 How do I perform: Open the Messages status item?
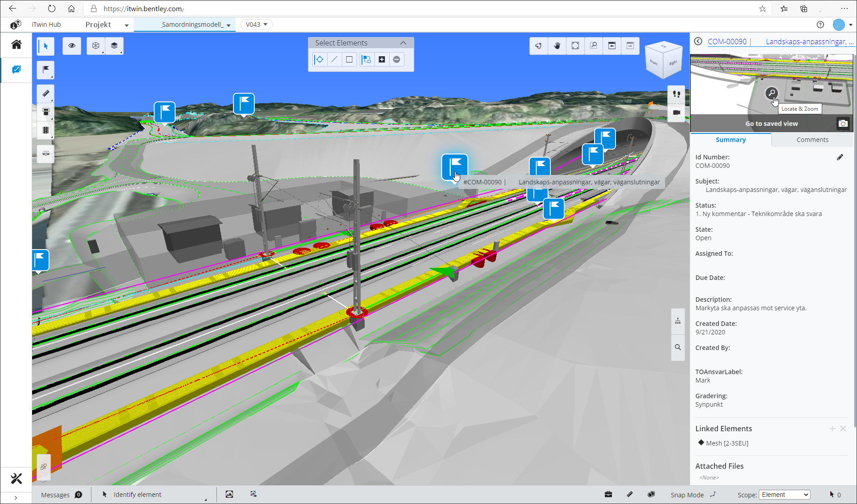[x=61, y=495]
